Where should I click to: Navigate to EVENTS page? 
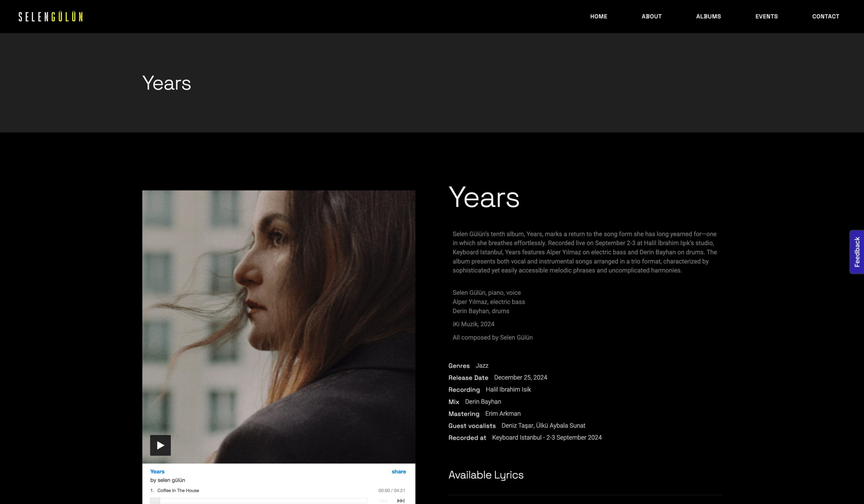coord(766,17)
